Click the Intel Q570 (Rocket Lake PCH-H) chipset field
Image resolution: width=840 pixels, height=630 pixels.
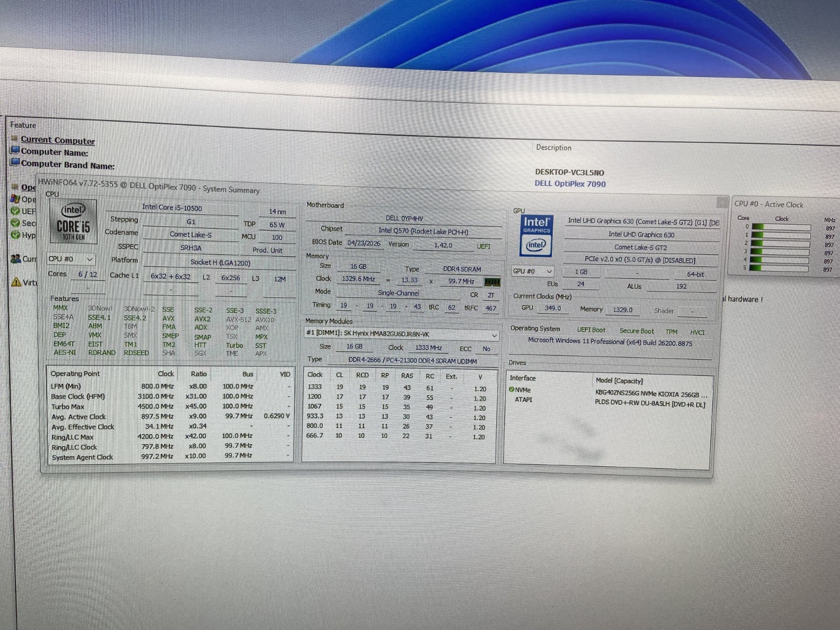tap(423, 231)
